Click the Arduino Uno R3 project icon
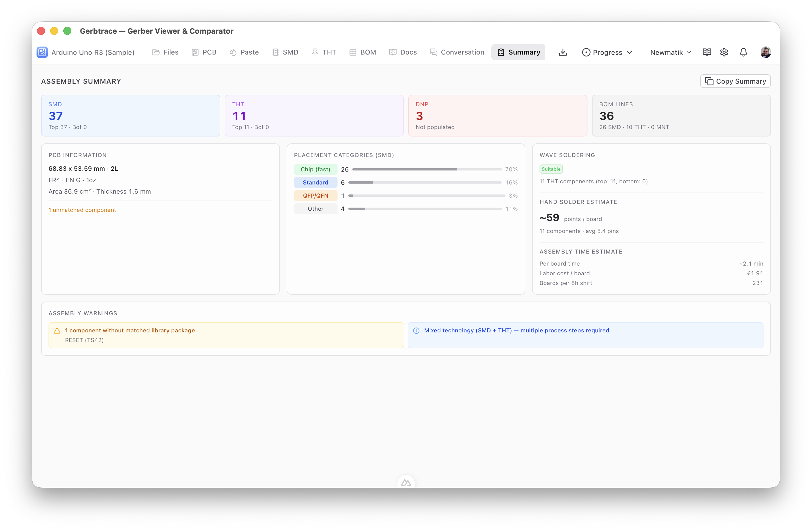The image size is (812, 530). pos(42,52)
